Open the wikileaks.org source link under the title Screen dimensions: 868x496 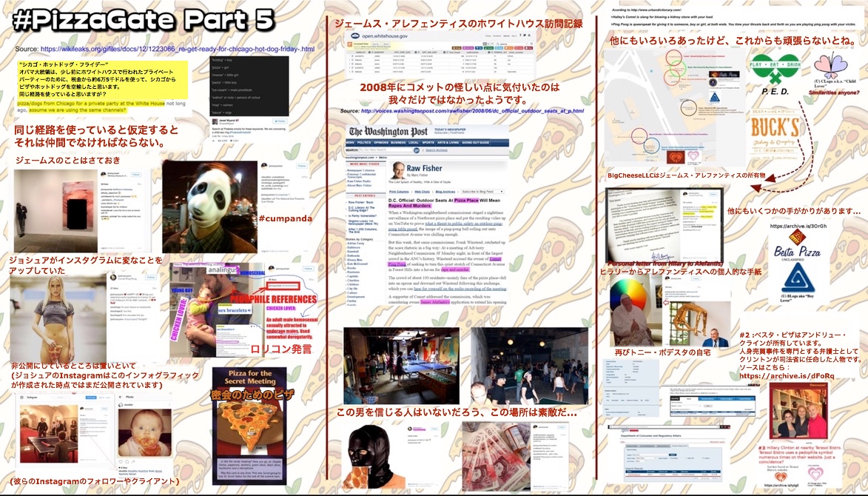[177, 49]
